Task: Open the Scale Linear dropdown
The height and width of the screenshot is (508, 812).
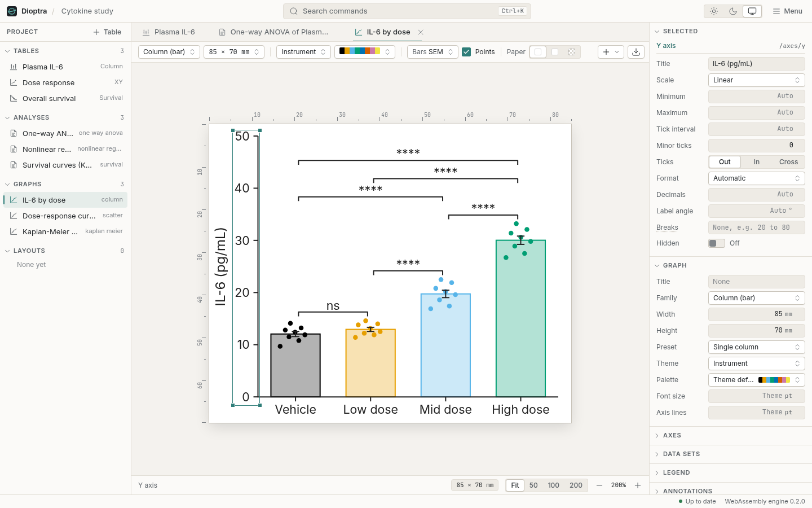Action: 756,80
